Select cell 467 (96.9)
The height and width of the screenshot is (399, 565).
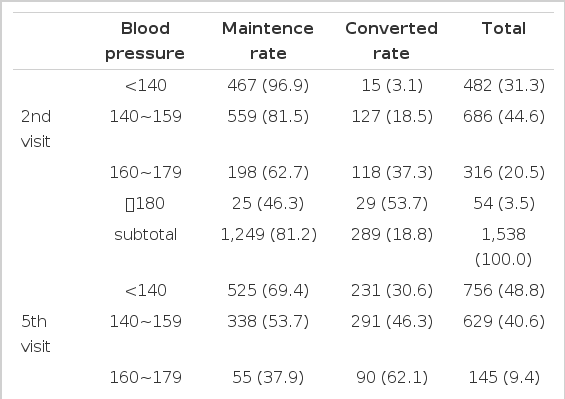point(268,85)
